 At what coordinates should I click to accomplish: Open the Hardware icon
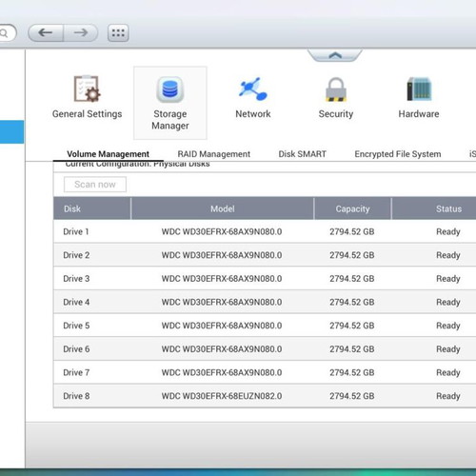(419, 89)
